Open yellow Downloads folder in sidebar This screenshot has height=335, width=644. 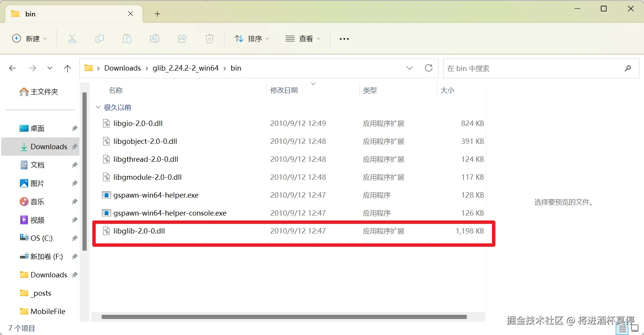[44, 275]
